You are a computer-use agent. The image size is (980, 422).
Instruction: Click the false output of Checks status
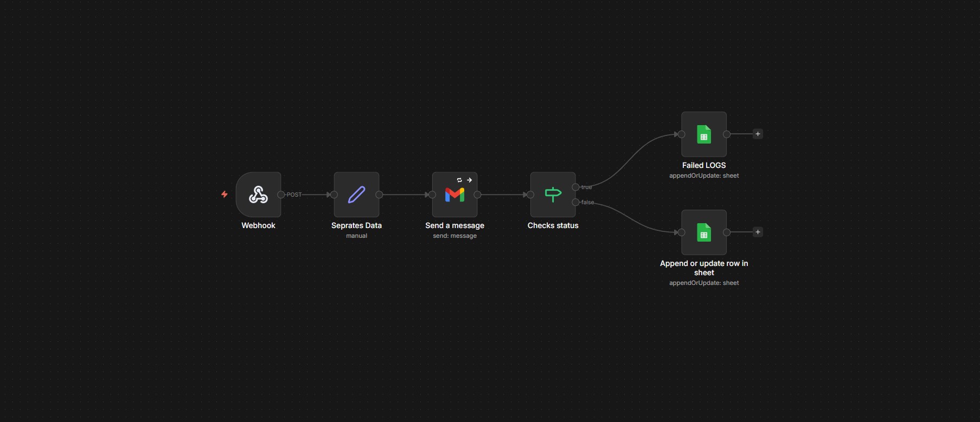click(x=575, y=202)
